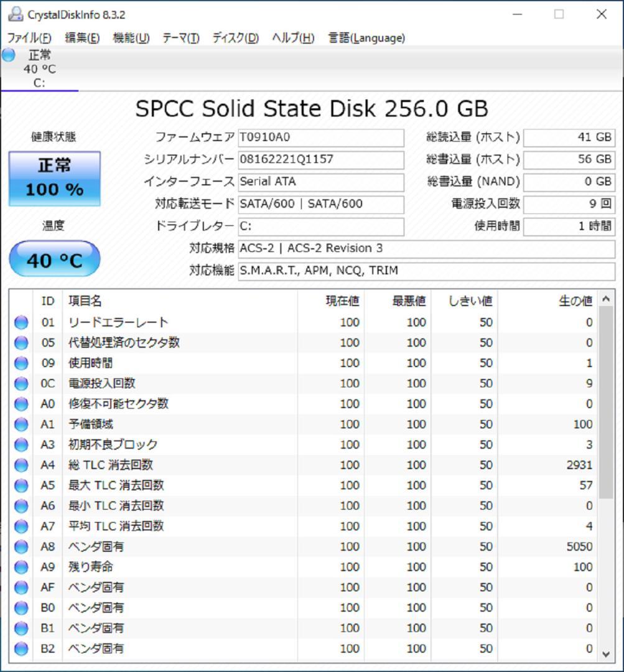This screenshot has width=624, height=672.
Task: Click the status orb for row A7 平均 TLC 消去回数
Action: coord(21,526)
